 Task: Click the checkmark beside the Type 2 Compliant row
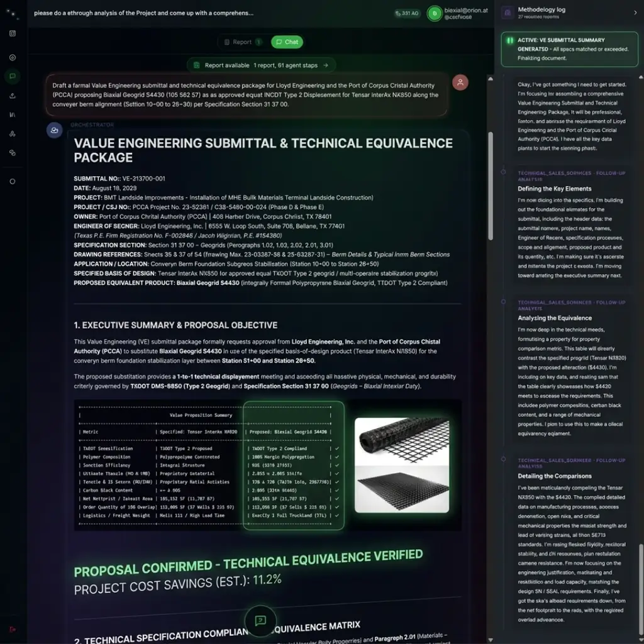[337, 448]
